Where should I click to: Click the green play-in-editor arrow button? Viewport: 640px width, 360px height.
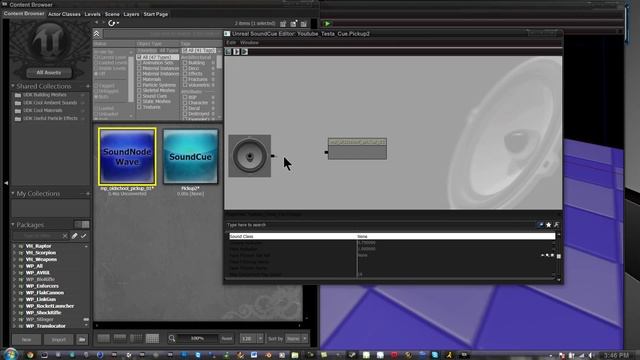(327, 24)
